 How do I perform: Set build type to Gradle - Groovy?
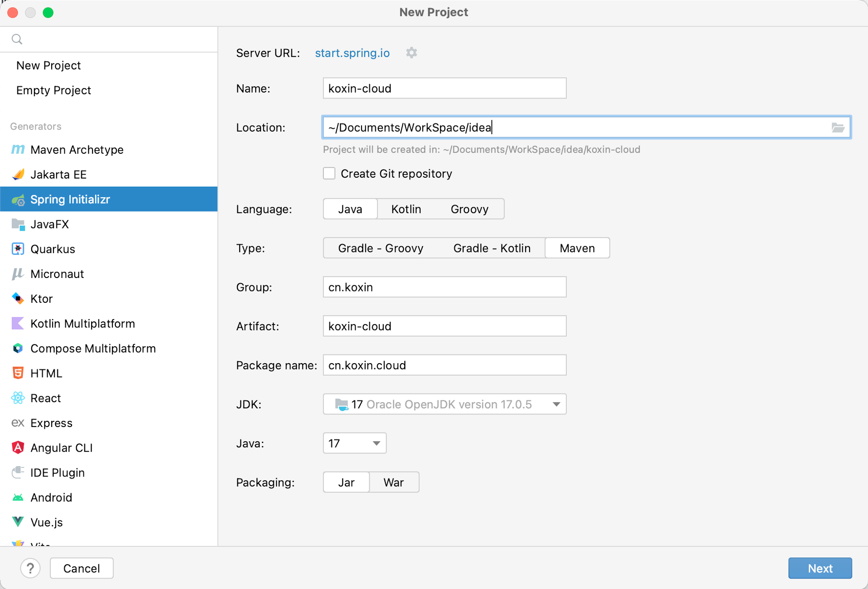[x=381, y=248]
